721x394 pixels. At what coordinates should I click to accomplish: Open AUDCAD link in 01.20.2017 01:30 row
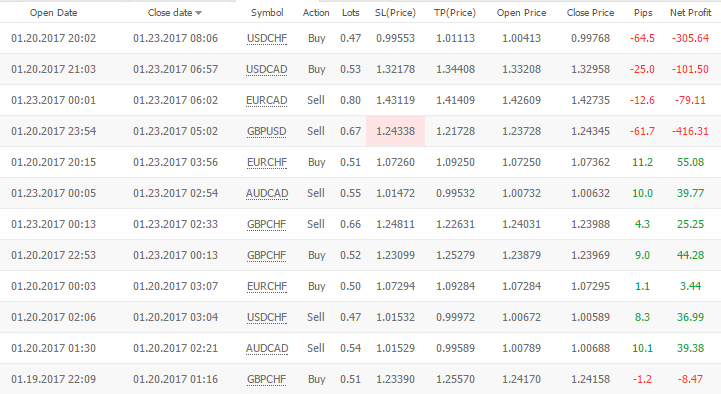267,348
